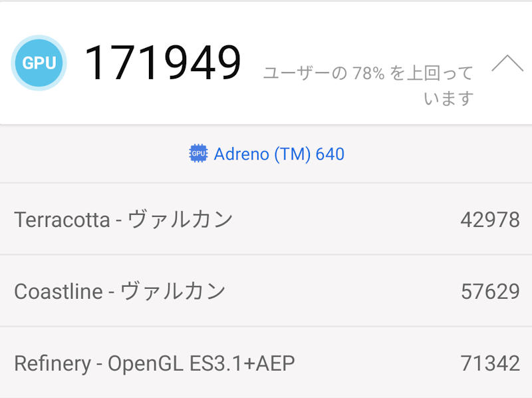Click the 640 model number
This screenshot has width=532, height=398.
(x=330, y=154)
